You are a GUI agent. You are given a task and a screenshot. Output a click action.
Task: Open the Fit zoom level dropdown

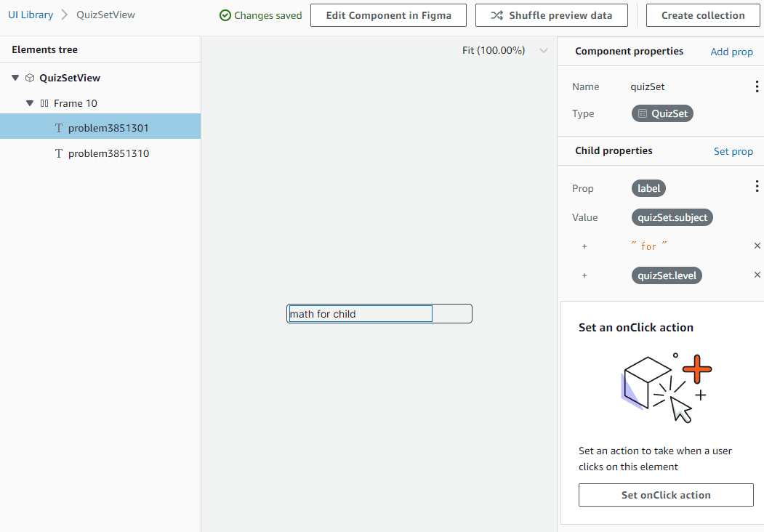(x=543, y=50)
